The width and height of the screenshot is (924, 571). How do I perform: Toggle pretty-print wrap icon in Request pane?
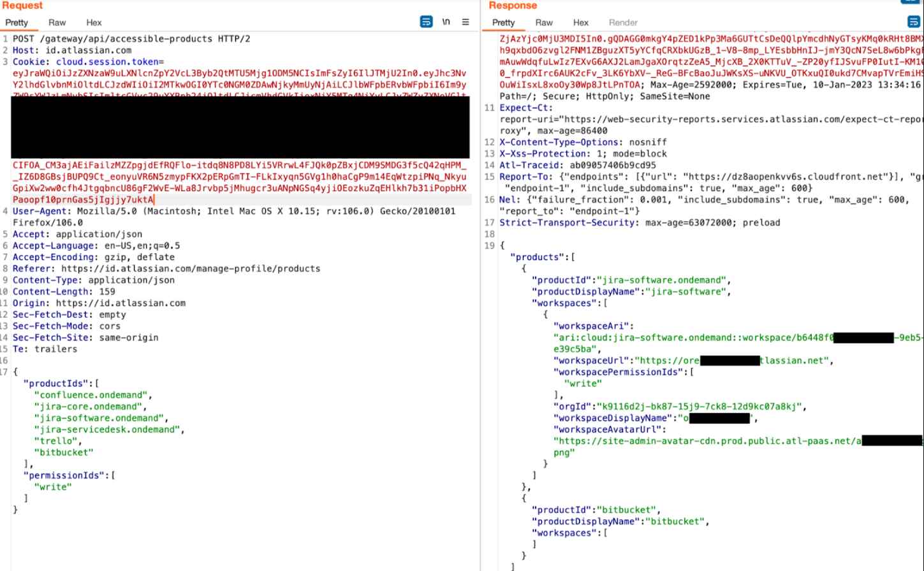click(x=427, y=22)
